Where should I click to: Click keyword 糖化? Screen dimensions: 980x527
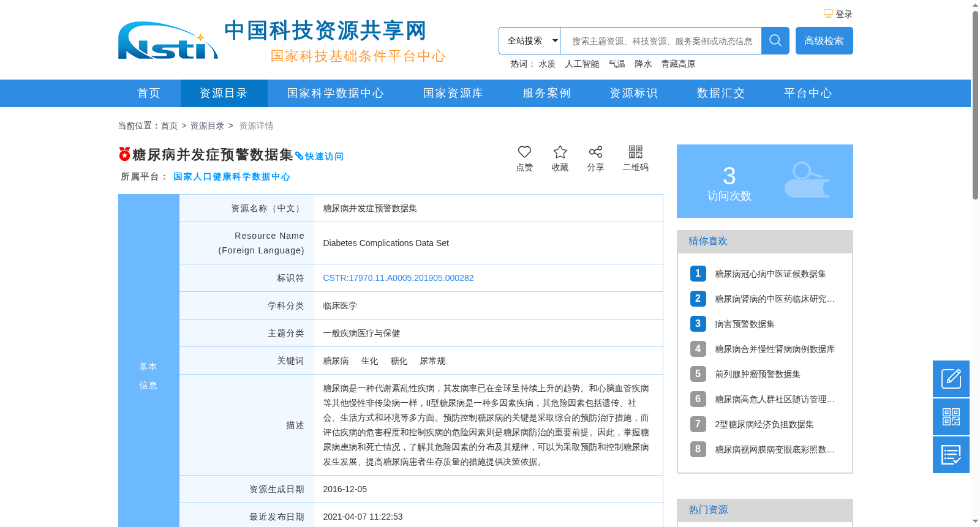point(399,361)
